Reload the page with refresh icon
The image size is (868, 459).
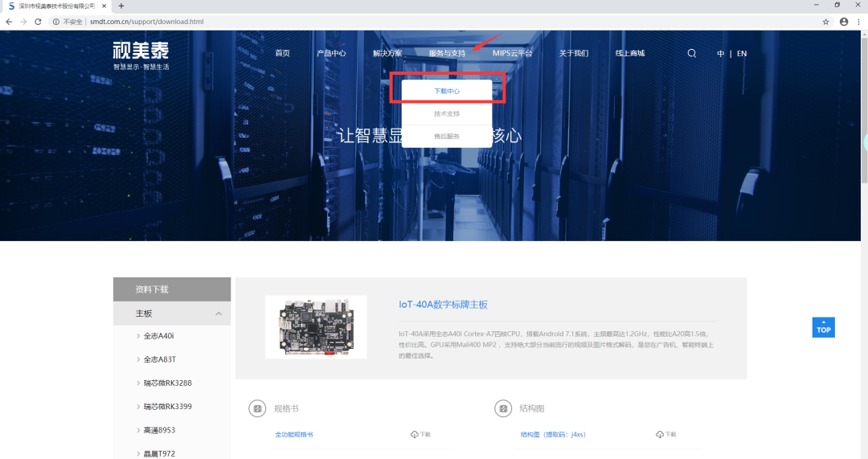pos(38,22)
